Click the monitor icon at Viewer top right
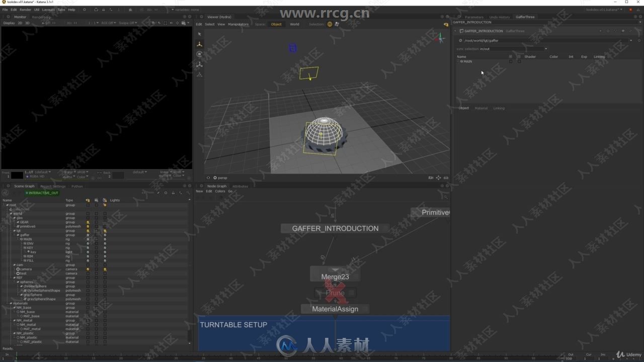Screen dimensions: 644x362 tap(446, 24)
